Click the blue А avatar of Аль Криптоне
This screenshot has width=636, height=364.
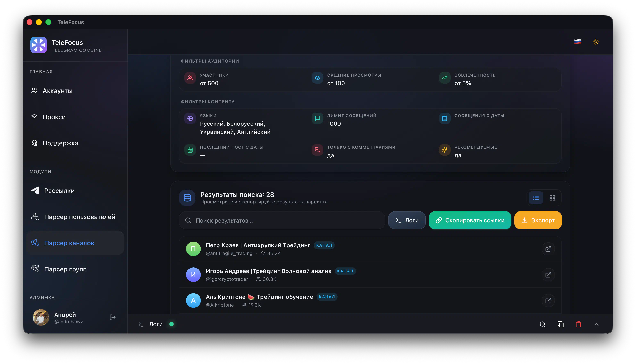tap(193, 301)
